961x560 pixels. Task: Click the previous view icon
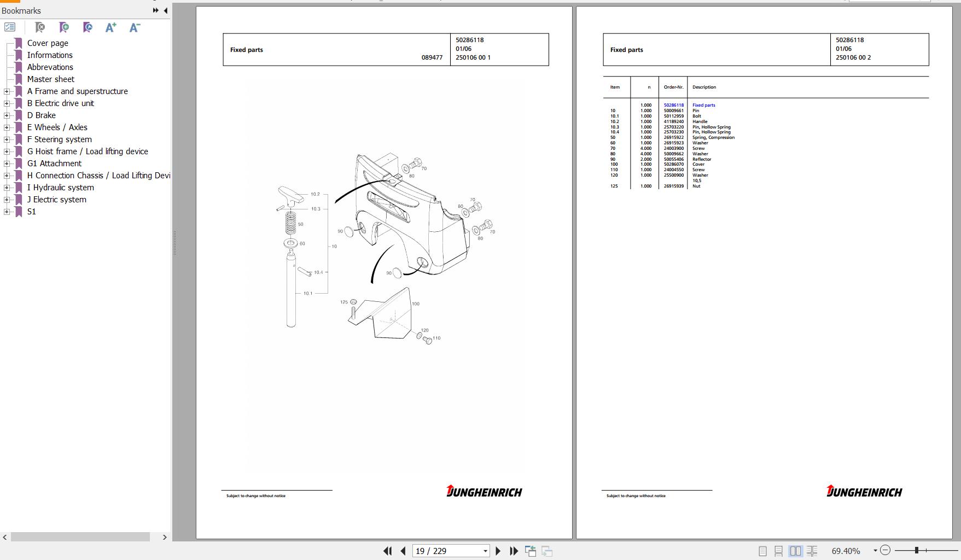tap(531, 551)
